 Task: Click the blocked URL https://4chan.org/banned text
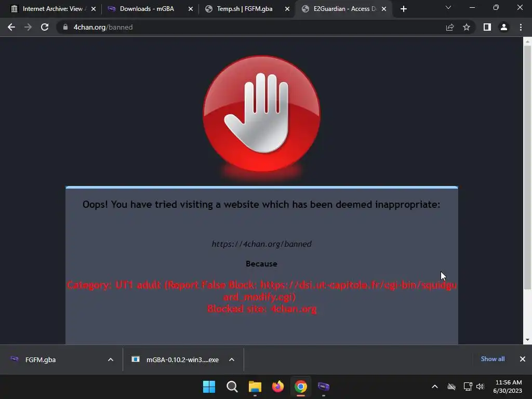[x=262, y=244]
